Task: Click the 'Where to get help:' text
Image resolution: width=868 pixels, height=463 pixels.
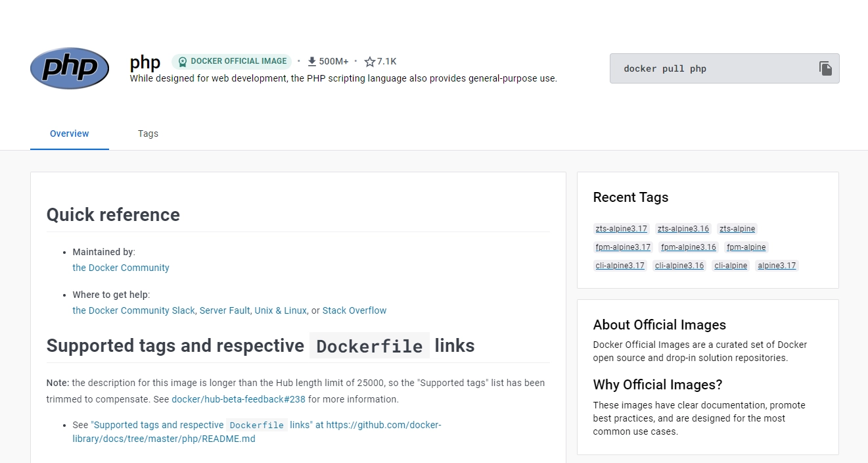Action: click(x=111, y=295)
